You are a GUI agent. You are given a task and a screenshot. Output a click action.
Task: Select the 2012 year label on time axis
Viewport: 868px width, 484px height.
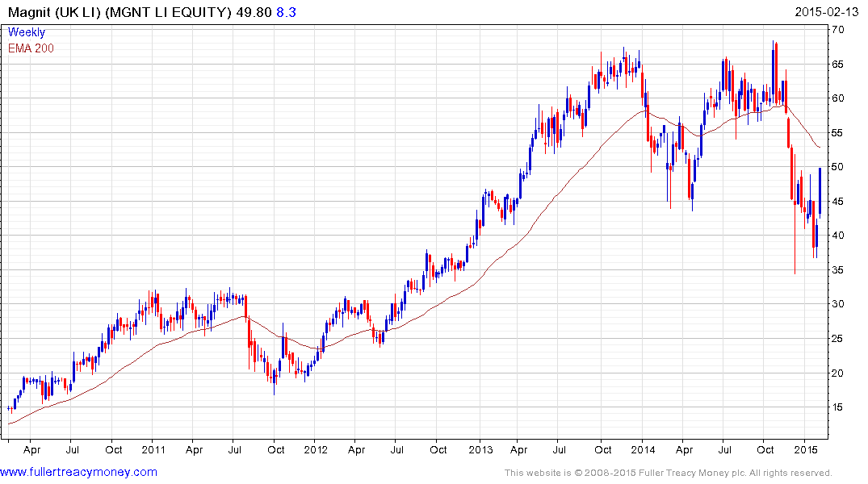316,449
